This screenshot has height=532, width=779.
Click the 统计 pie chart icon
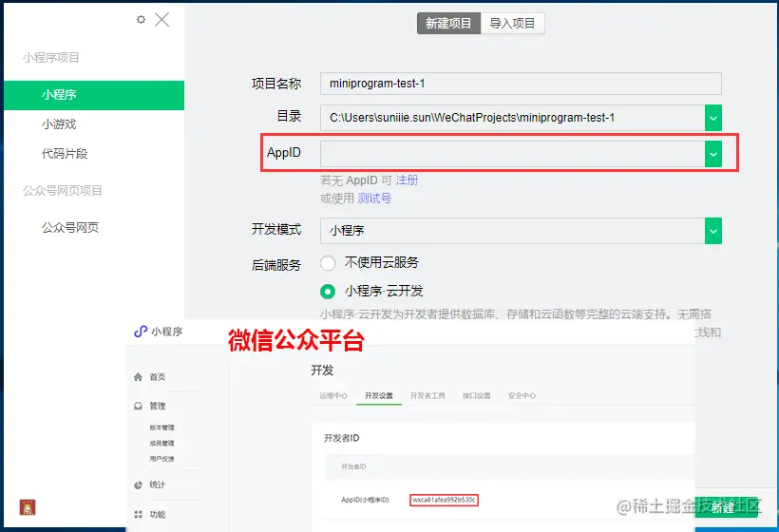pos(138,484)
